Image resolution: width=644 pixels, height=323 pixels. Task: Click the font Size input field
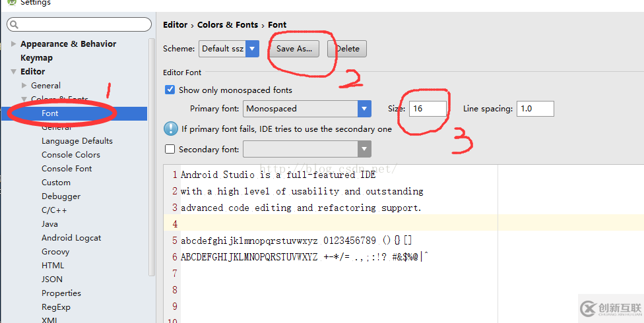pyautogui.click(x=428, y=109)
